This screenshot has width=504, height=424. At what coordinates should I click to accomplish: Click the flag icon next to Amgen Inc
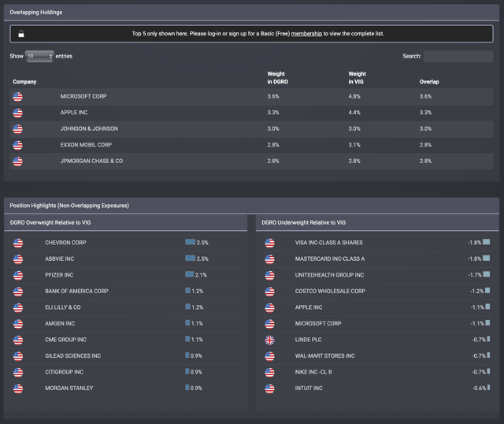click(18, 324)
